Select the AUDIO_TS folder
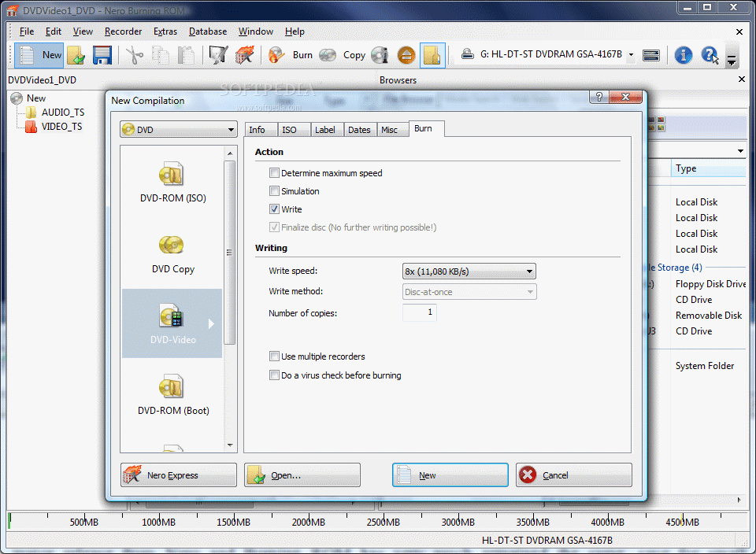The image size is (756, 554). coord(56,113)
